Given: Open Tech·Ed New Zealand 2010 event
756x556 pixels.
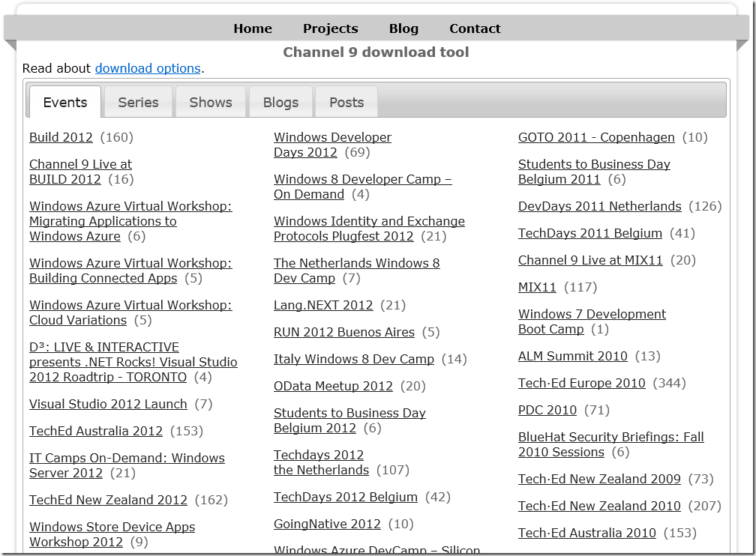Looking at the screenshot, I should (599, 506).
